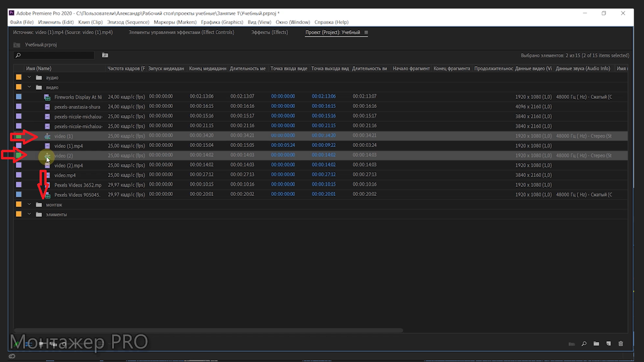Collapse the монтаж bin chevron

[30, 205]
